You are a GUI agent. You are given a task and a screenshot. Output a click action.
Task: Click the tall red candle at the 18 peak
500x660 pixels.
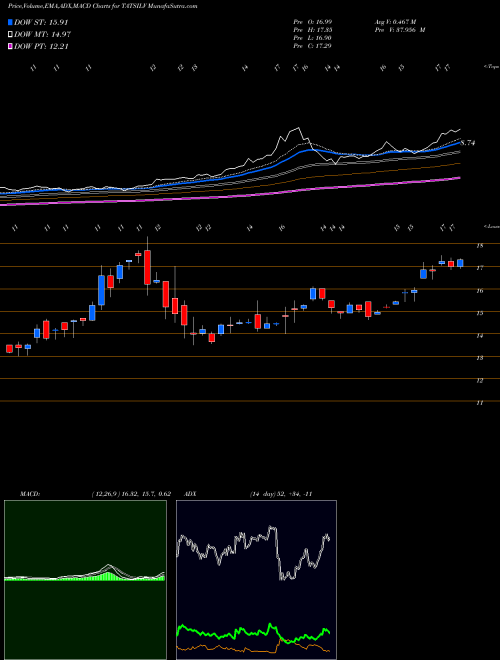(147, 267)
